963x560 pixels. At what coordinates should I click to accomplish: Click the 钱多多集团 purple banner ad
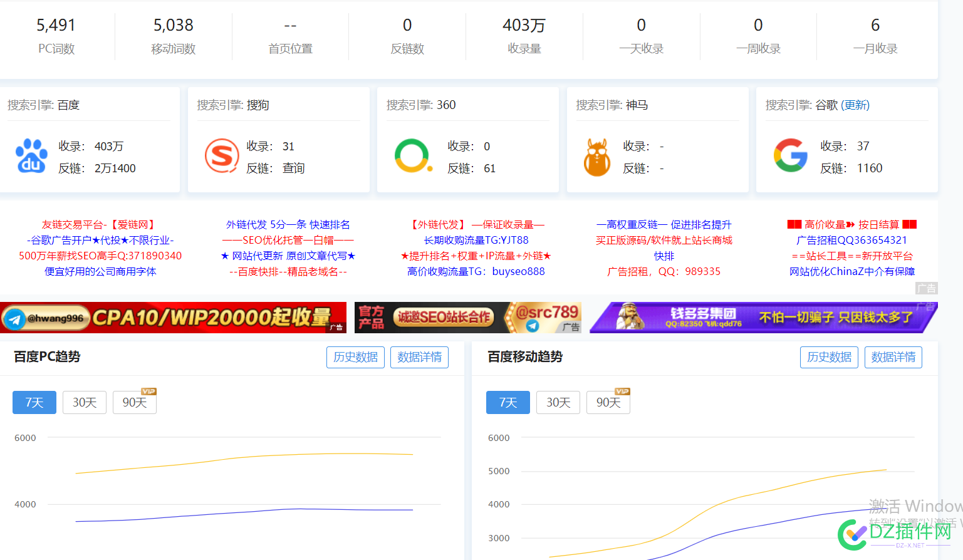tap(764, 318)
